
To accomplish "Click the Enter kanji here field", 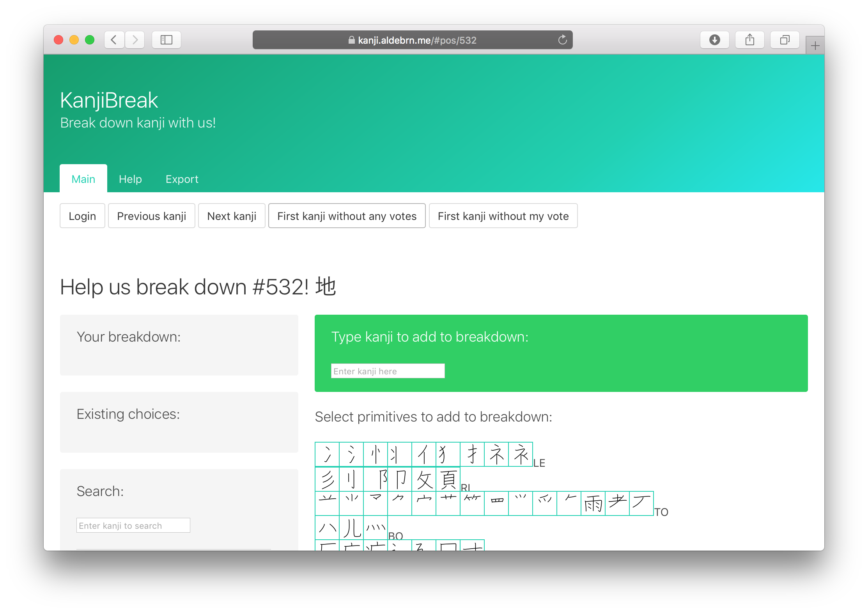I will (388, 370).
